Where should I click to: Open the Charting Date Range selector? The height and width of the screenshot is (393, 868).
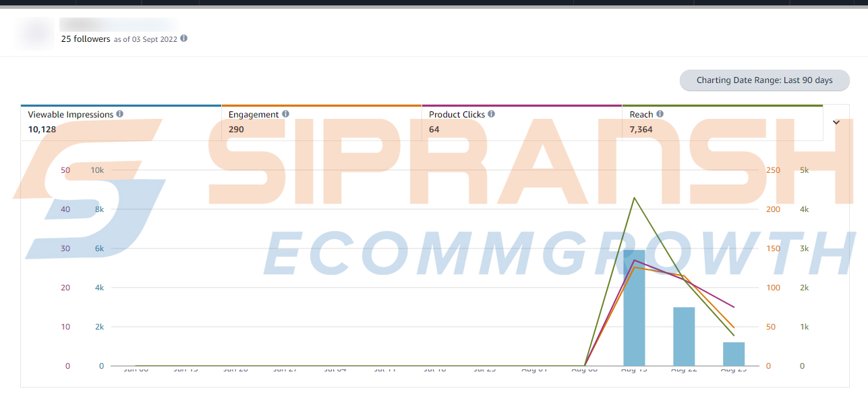tap(764, 80)
